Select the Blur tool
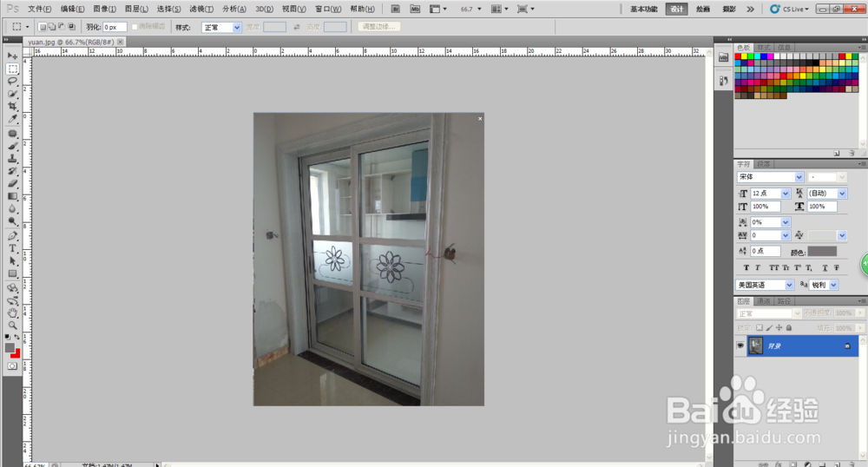 [12, 208]
